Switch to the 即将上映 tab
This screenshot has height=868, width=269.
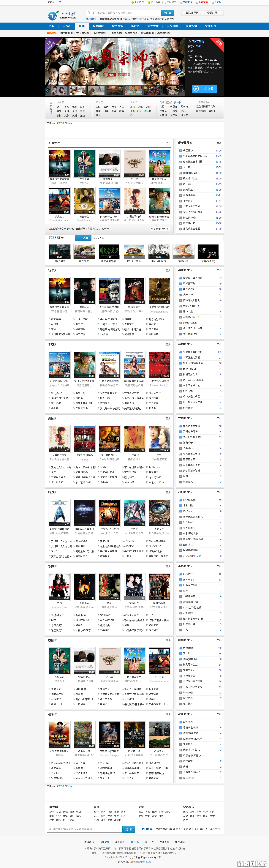[x=99, y=238]
